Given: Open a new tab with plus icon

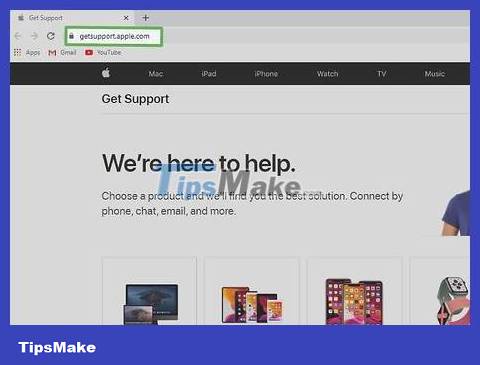Looking at the screenshot, I should coord(146,18).
